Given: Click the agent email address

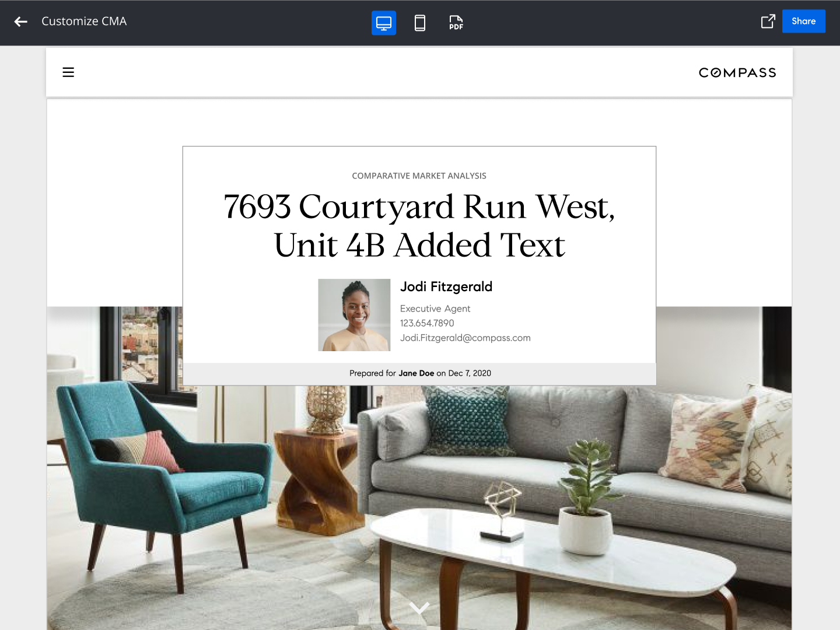Looking at the screenshot, I should (x=466, y=338).
